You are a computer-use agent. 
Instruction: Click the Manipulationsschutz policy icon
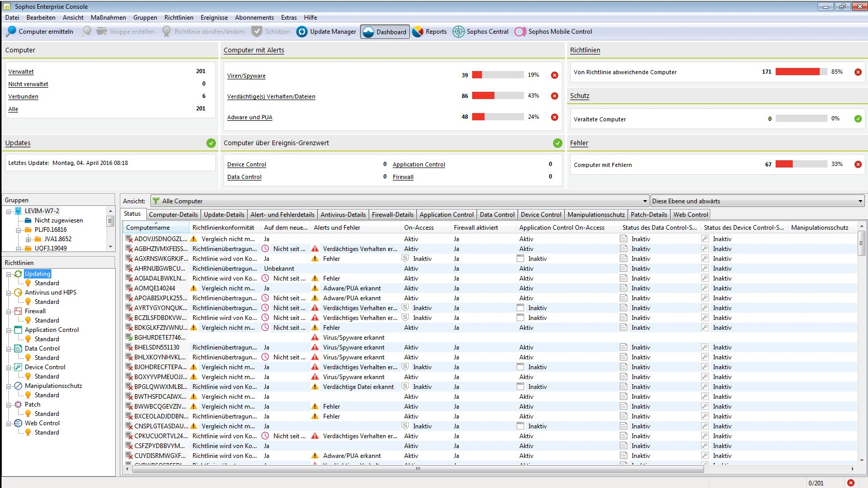point(18,386)
